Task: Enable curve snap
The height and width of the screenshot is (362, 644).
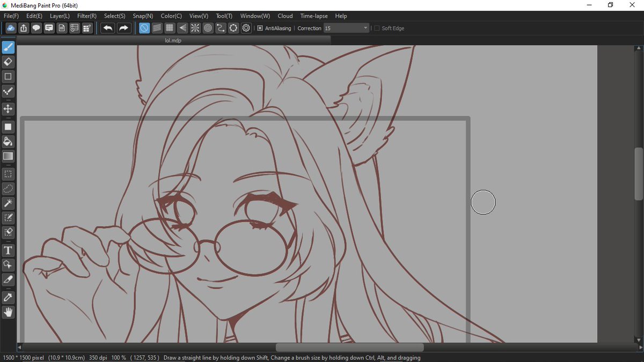Action: click(221, 28)
